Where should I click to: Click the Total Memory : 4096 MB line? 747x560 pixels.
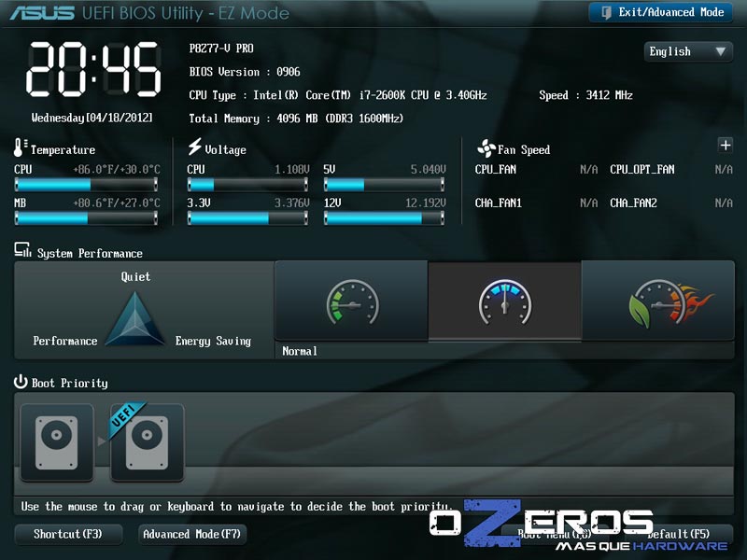pyautogui.click(x=296, y=119)
